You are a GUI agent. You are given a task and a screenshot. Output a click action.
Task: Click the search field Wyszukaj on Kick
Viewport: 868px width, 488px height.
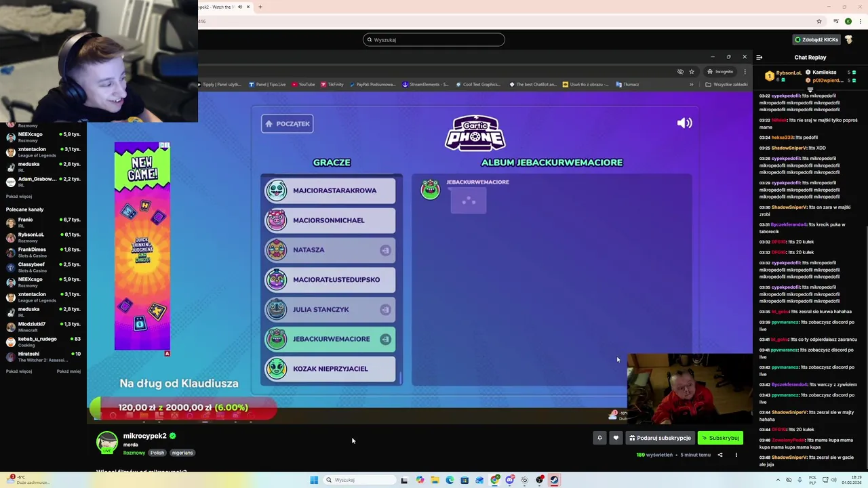click(x=434, y=39)
